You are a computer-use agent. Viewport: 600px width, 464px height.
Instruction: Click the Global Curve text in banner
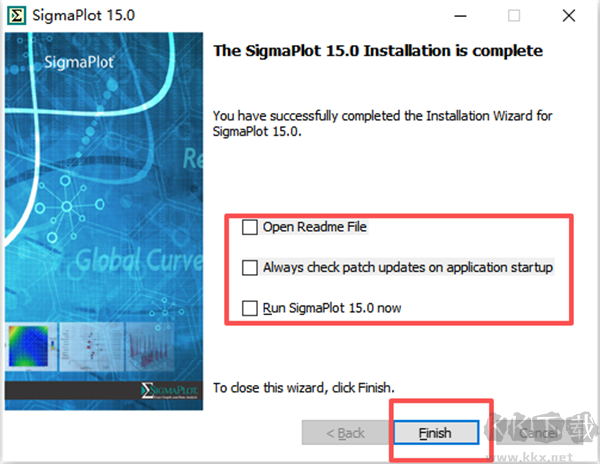pos(139,260)
